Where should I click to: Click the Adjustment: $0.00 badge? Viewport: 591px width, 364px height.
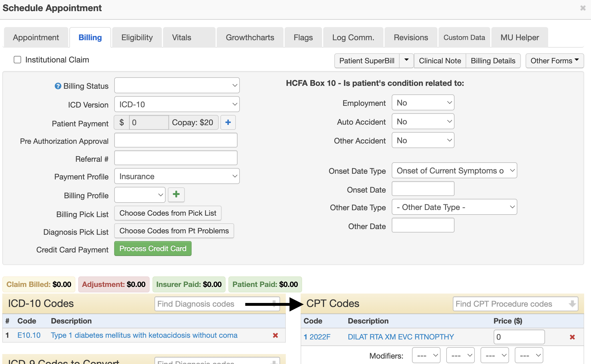(114, 284)
